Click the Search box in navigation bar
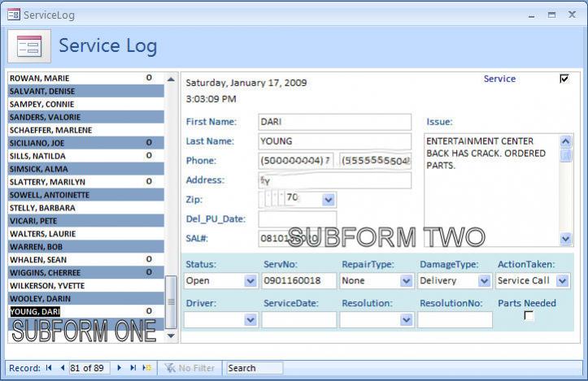The image size is (588, 381). 255,368
